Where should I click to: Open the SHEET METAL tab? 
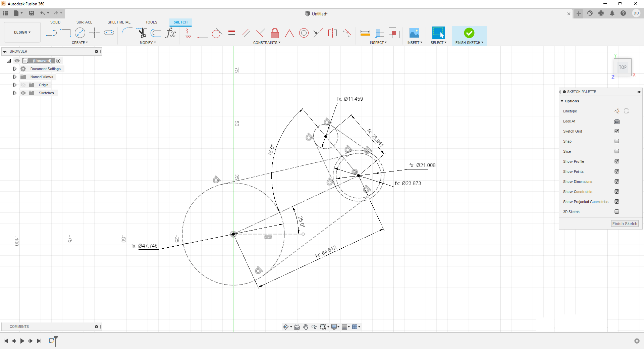point(119,22)
